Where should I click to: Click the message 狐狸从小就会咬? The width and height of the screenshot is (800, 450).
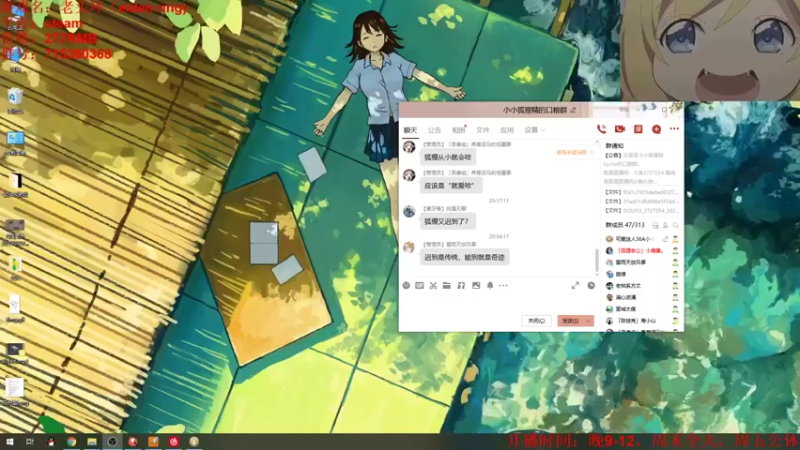[448, 157]
